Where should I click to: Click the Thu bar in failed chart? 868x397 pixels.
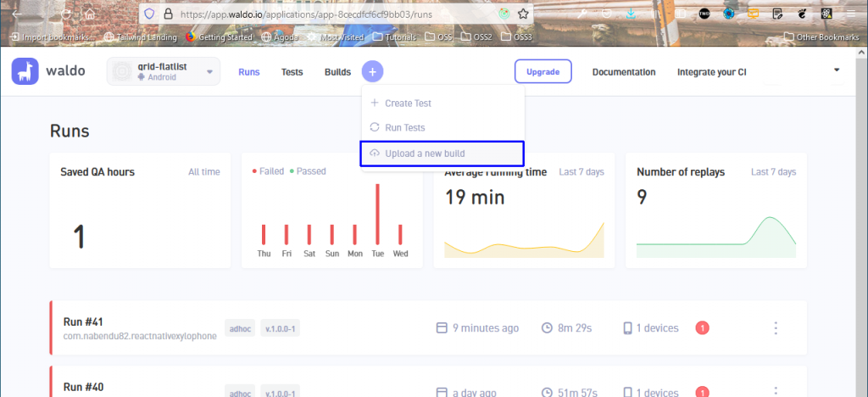coord(264,234)
